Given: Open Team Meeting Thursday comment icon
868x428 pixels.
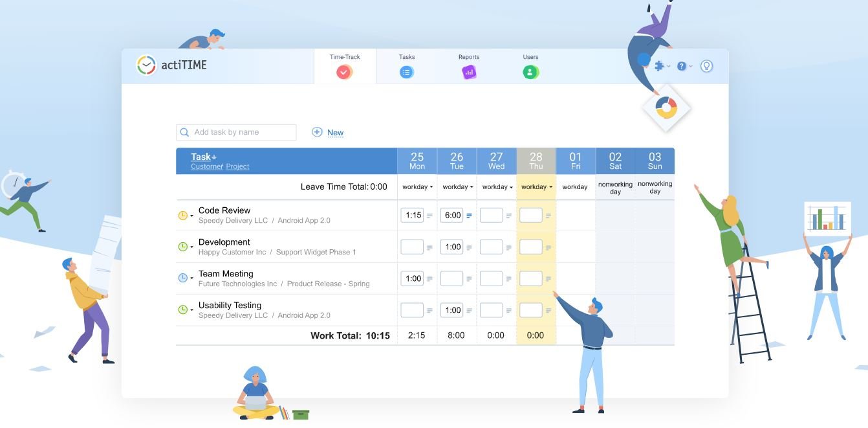Looking at the screenshot, I should [x=548, y=279].
